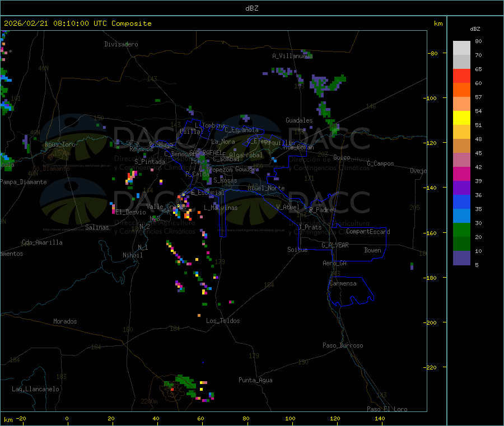This screenshot has width=504, height=426.
Task: Click the Pampa_Diamante map label
Action: tap(24, 182)
